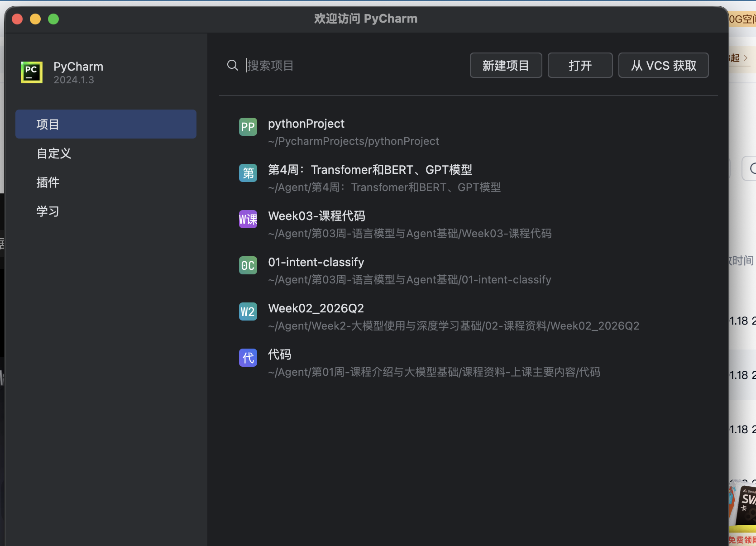The width and height of the screenshot is (756, 546).
Task: Click the 第 project icon
Action: pos(248,173)
